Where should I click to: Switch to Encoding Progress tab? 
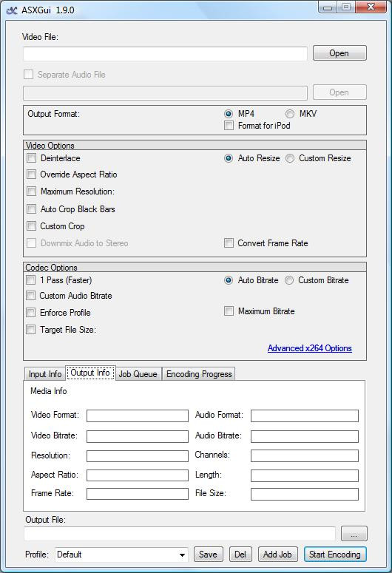[x=199, y=374]
